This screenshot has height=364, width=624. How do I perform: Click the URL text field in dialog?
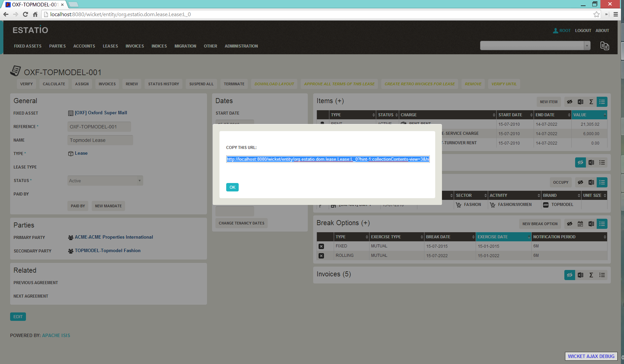(x=328, y=159)
